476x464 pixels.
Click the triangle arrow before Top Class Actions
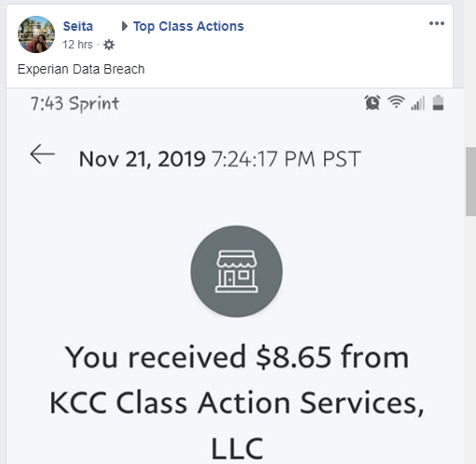tap(125, 26)
